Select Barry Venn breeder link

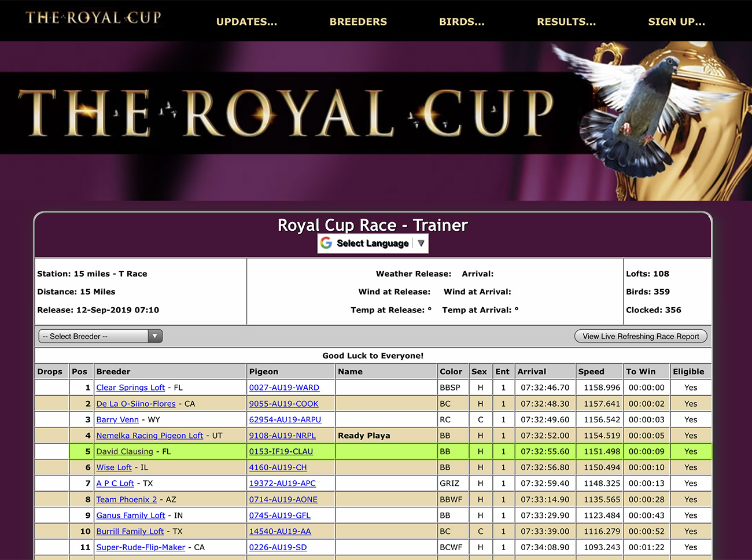(117, 419)
